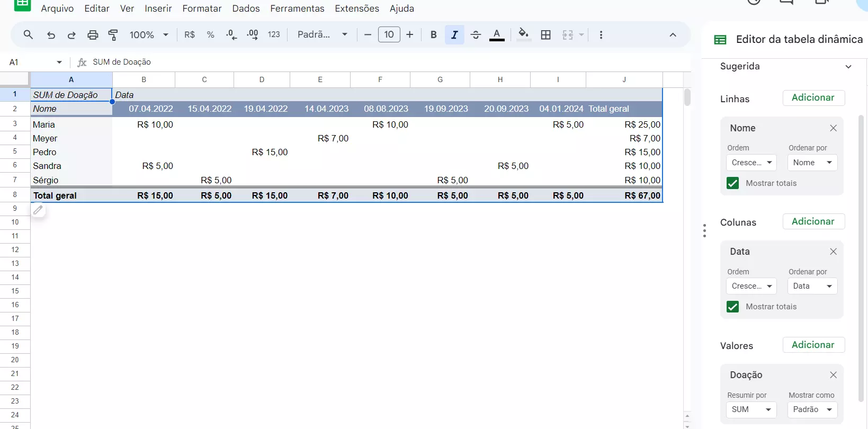Open Ordem dropdown under Data

[x=751, y=286]
